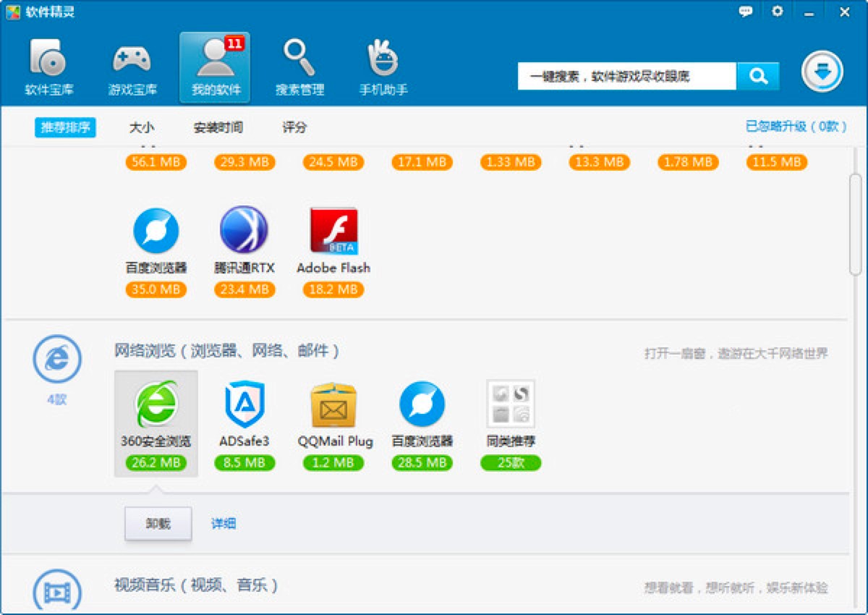This screenshot has width=868, height=615.
Task: Sort software list by 大小
Action: tap(141, 127)
